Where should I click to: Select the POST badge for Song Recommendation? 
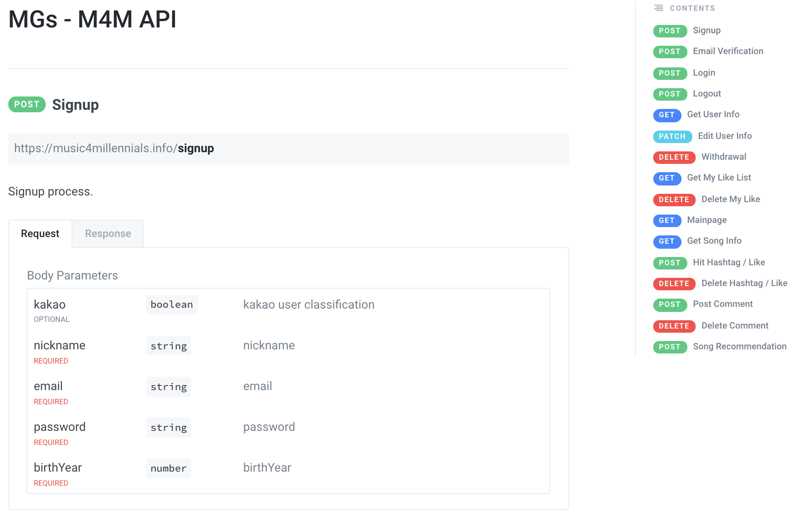tap(669, 347)
